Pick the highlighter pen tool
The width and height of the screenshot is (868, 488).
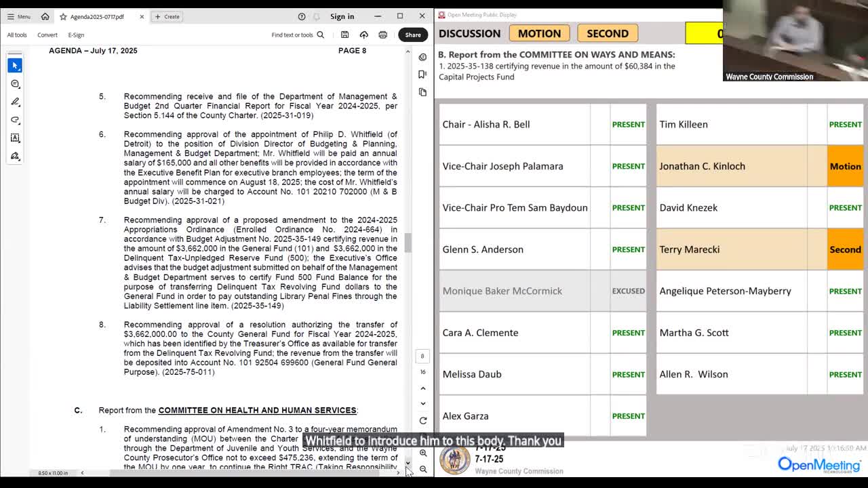point(15,102)
